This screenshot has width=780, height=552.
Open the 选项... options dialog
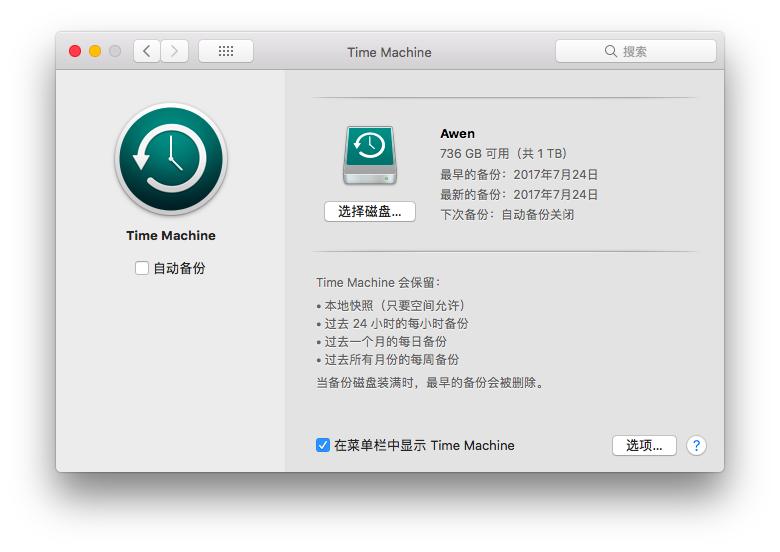click(644, 445)
